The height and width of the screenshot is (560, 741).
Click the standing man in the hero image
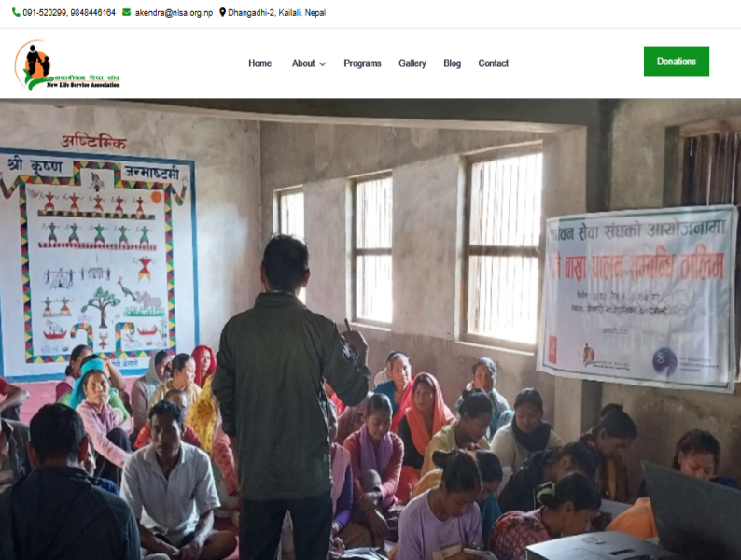pyautogui.click(x=289, y=397)
